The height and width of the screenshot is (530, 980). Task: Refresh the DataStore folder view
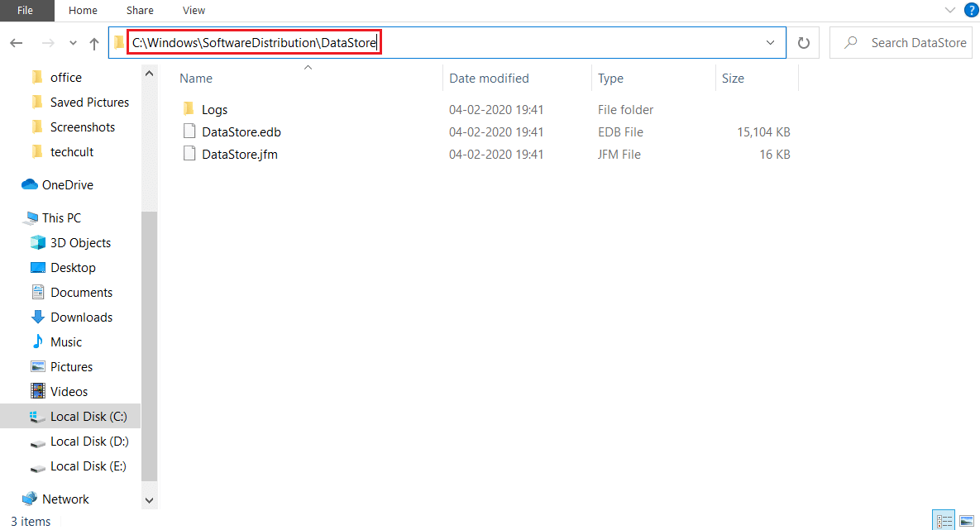(804, 42)
